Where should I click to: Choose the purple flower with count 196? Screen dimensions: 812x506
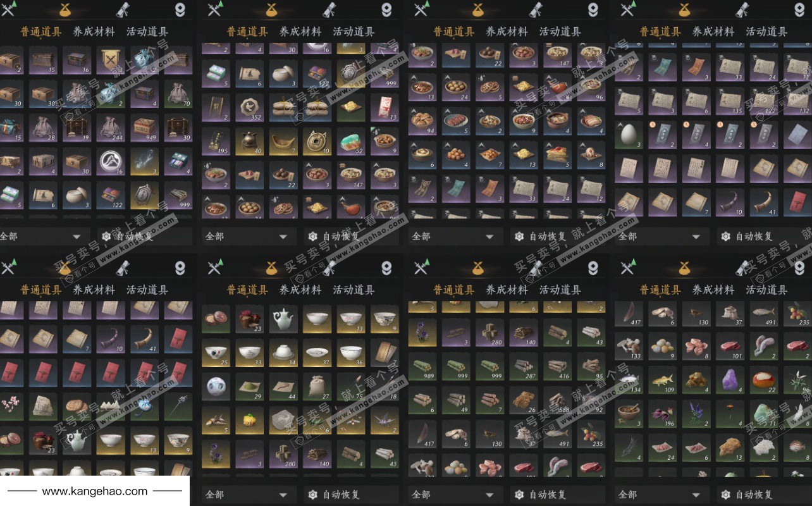(663, 415)
